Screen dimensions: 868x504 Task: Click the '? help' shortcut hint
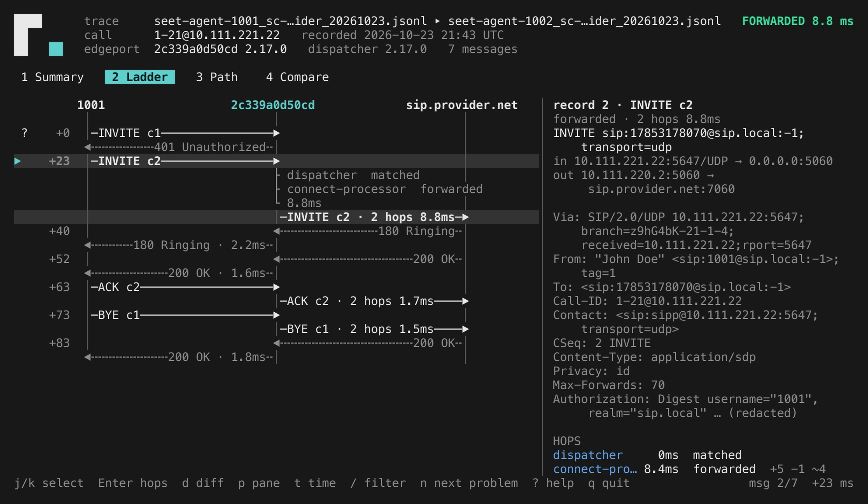(553, 483)
